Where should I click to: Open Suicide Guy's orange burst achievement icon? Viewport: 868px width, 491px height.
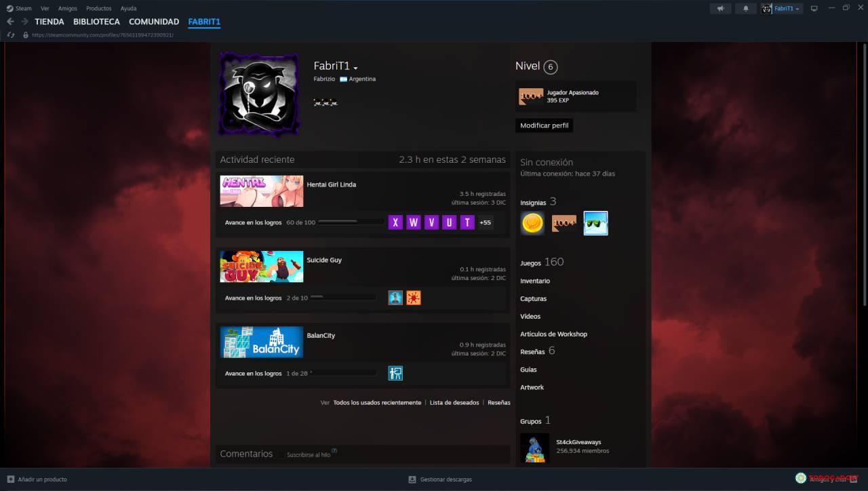[x=414, y=298]
